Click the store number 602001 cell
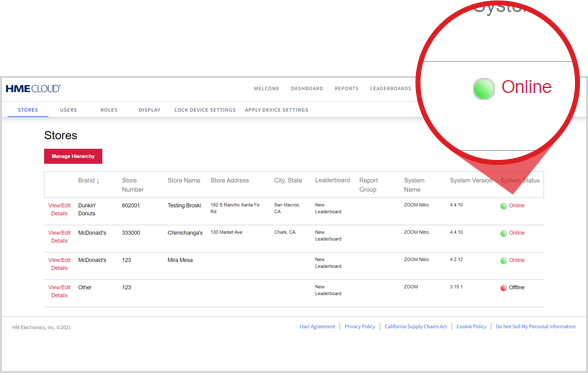588x373 pixels. (x=130, y=206)
